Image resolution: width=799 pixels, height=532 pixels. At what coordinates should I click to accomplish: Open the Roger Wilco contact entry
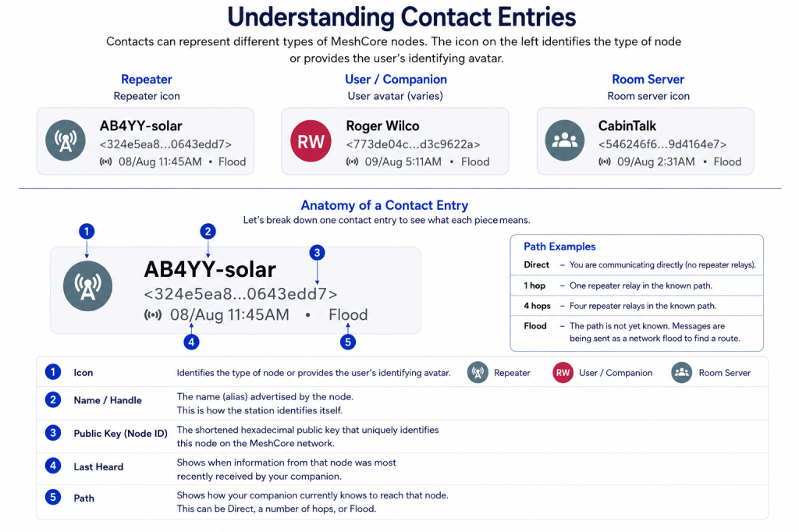click(x=395, y=141)
